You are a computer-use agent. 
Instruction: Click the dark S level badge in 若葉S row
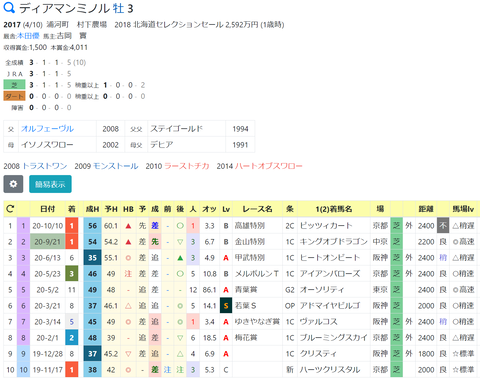(226, 306)
